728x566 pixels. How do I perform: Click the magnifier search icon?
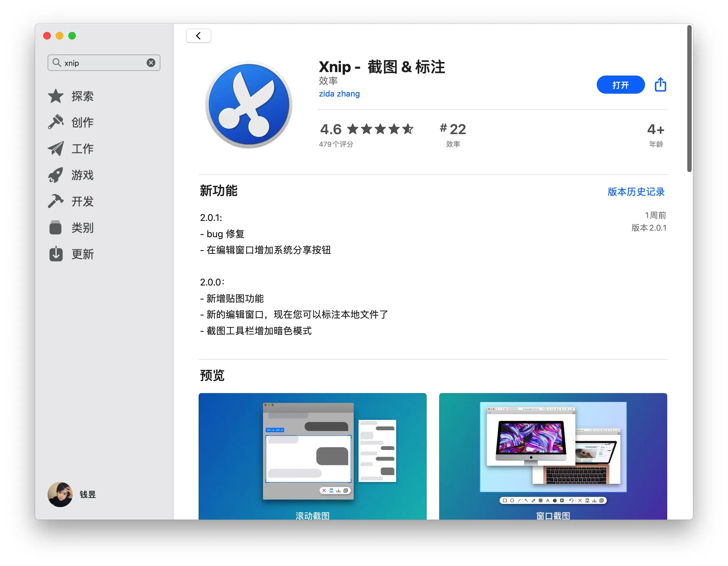pos(57,63)
